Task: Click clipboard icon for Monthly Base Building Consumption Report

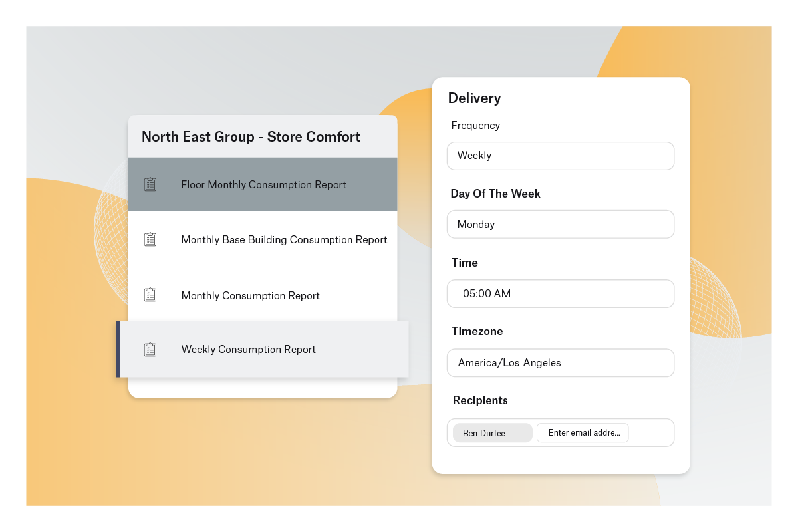Action: point(150,239)
